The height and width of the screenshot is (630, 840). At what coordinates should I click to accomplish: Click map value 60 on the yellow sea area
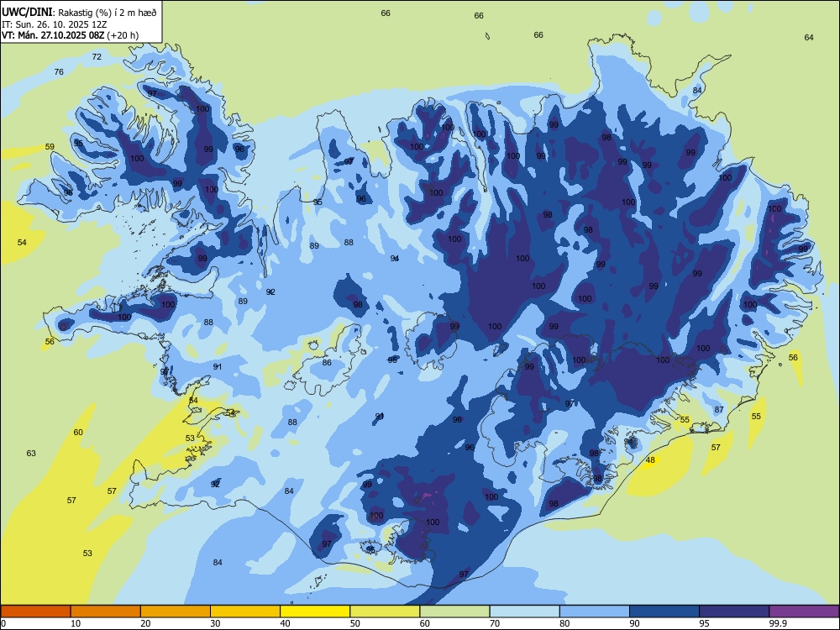(x=78, y=433)
